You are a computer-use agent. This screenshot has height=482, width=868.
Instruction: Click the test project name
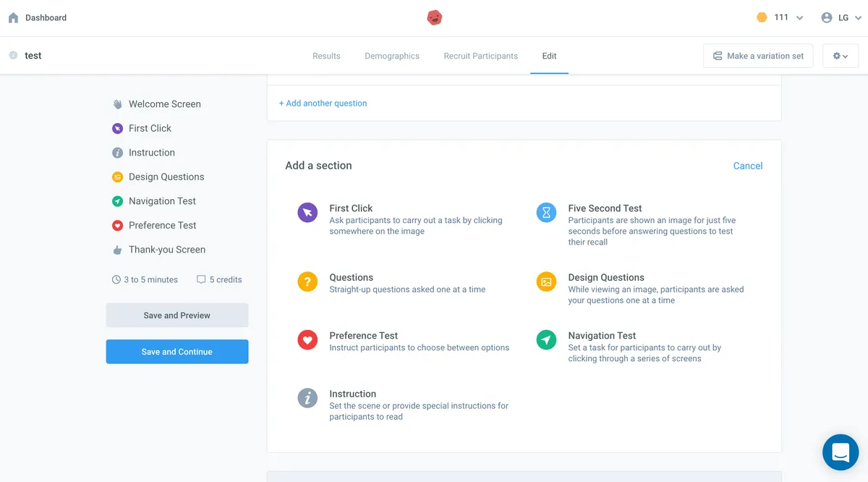(33, 56)
